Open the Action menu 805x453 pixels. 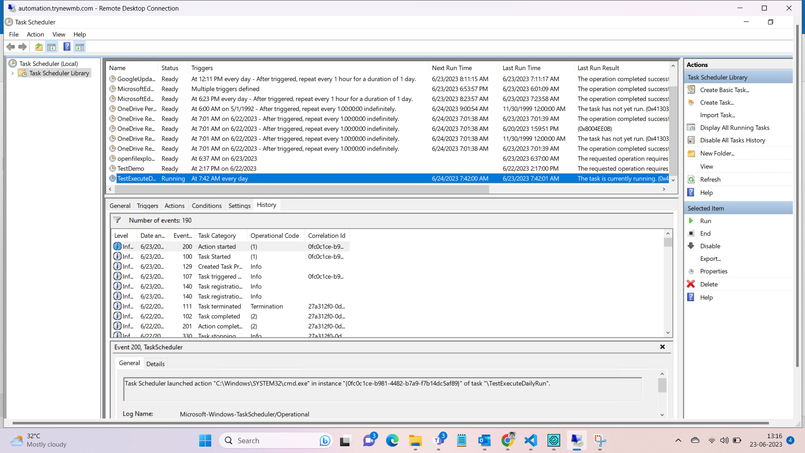click(x=35, y=34)
